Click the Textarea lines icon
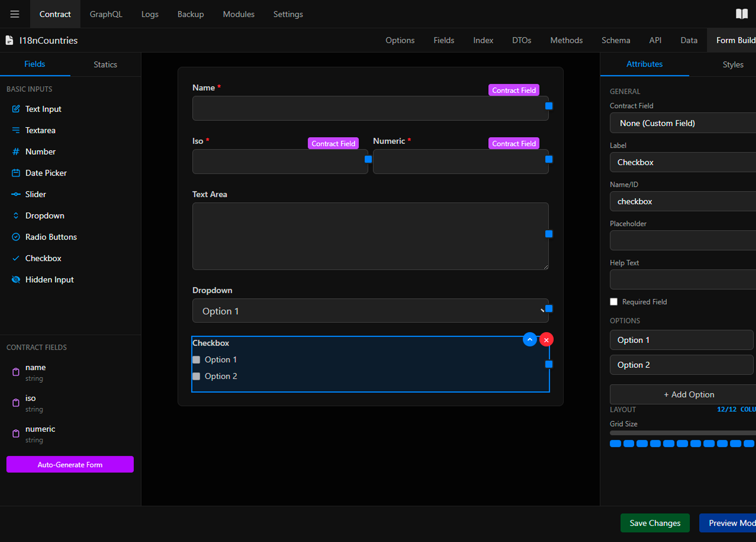756x542 pixels. [x=16, y=130]
